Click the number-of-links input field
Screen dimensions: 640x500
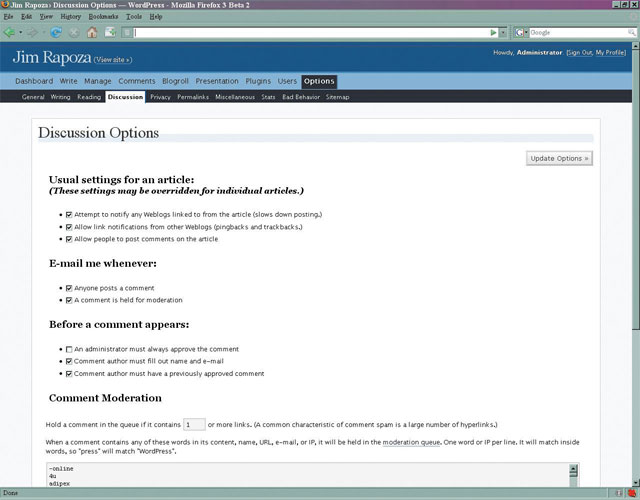point(194,425)
